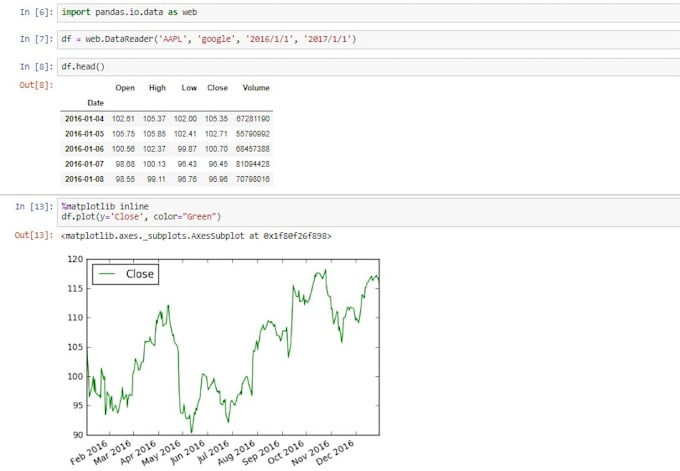Click the Dec 2016 x-axis label

click(x=335, y=453)
